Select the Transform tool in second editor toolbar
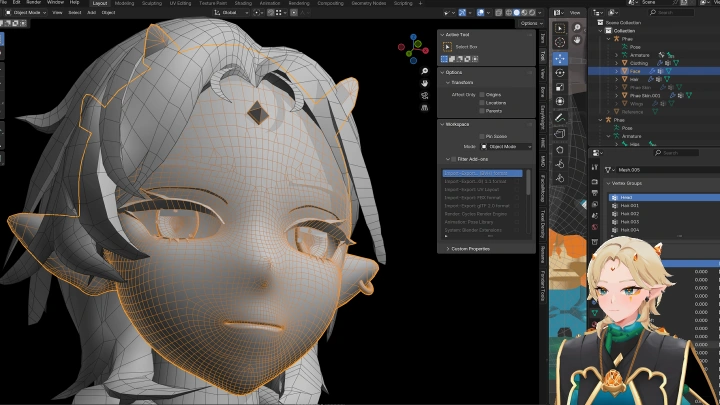The image size is (720, 405). coord(560,101)
